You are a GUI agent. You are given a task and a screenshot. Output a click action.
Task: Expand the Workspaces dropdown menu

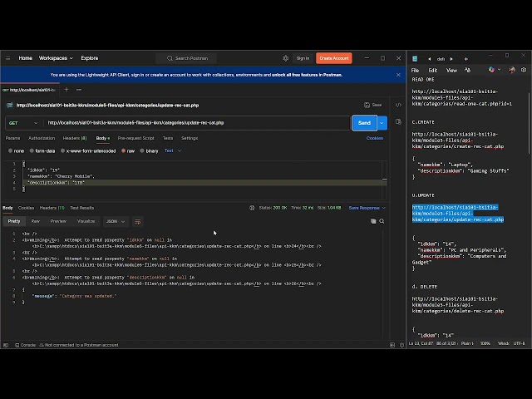pos(57,58)
